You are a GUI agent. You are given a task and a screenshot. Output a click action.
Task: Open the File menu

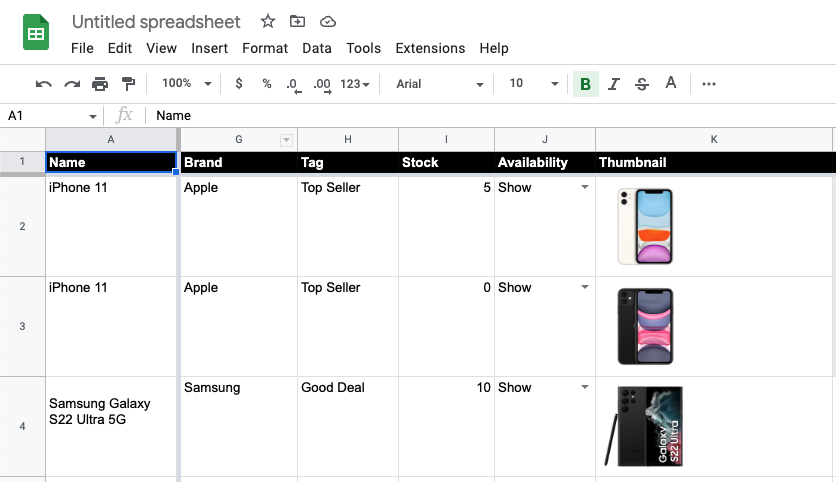[x=82, y=48]
